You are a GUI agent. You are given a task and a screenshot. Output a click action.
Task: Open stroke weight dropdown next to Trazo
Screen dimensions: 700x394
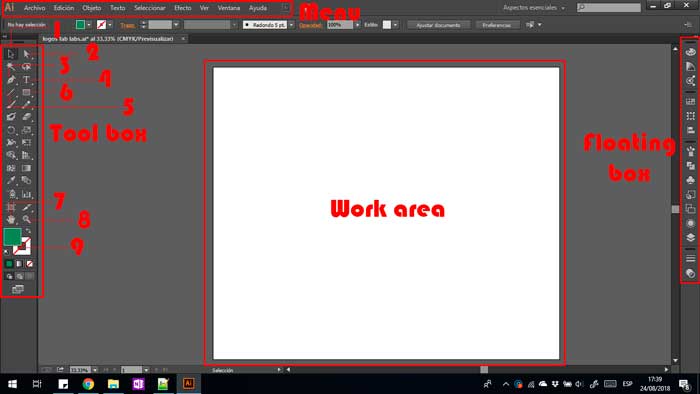tap(176, 25)
